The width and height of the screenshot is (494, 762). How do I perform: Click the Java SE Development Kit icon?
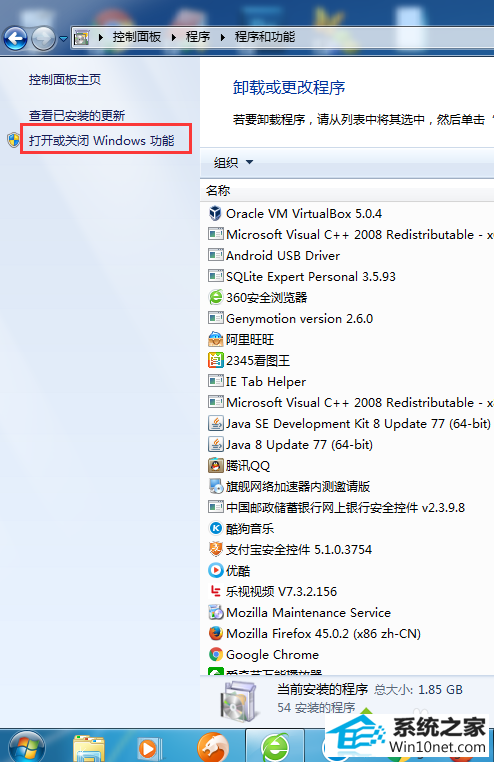tap(215, 423)
